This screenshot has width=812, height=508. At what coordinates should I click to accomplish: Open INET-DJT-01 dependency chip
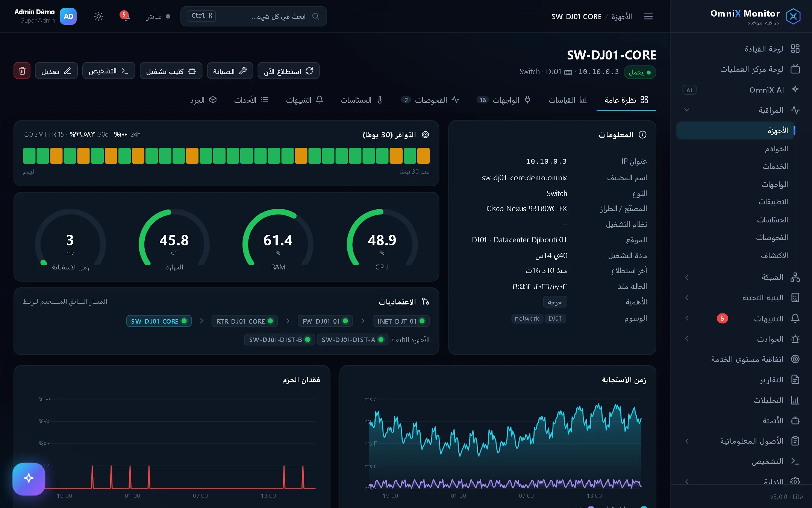click(x=401, y=321)
